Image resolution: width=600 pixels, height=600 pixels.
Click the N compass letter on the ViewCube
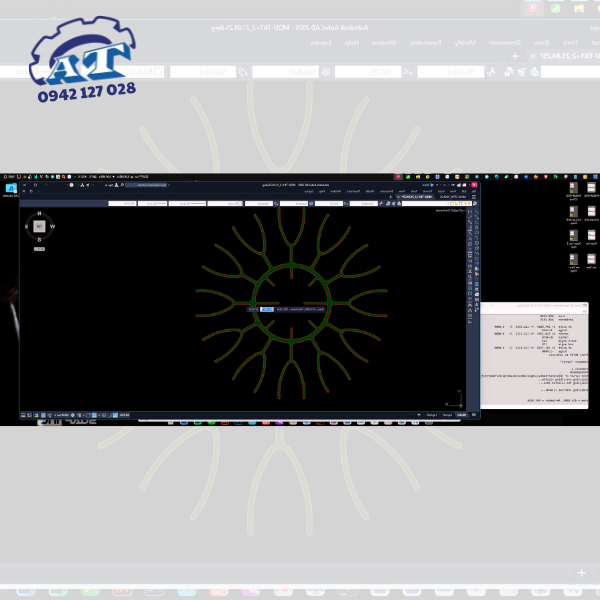39,214
